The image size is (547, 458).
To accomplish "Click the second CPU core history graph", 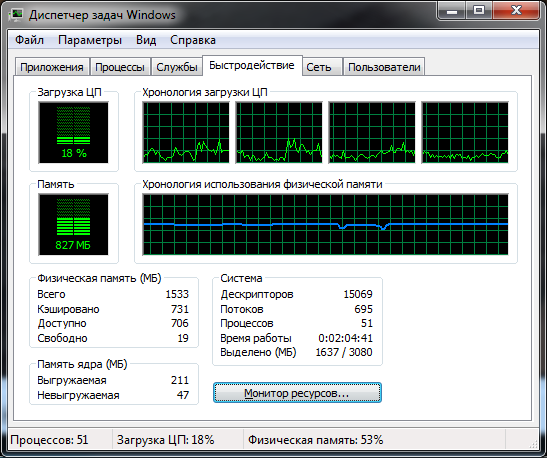I will pos(279,133).
